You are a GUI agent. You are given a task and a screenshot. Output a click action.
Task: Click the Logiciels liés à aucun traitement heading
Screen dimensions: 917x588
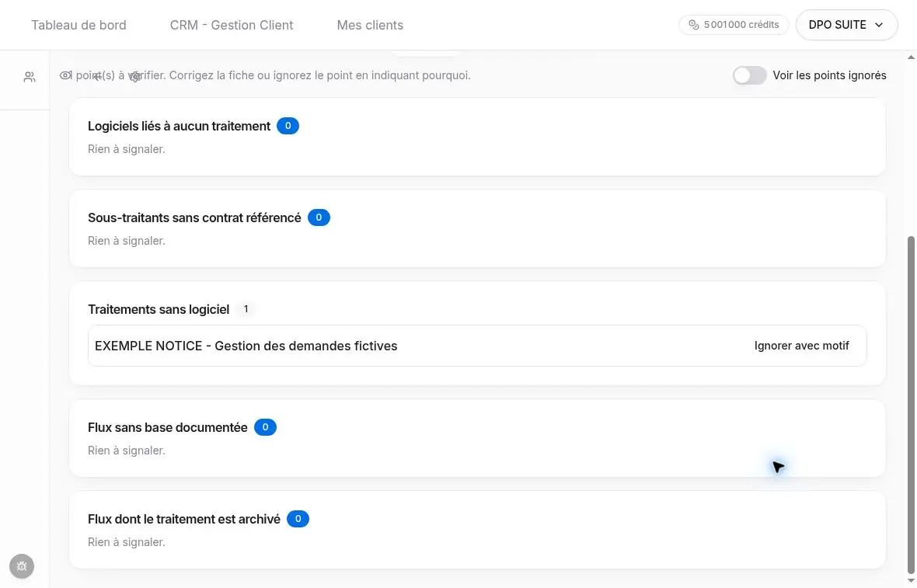tap(179, 127)
